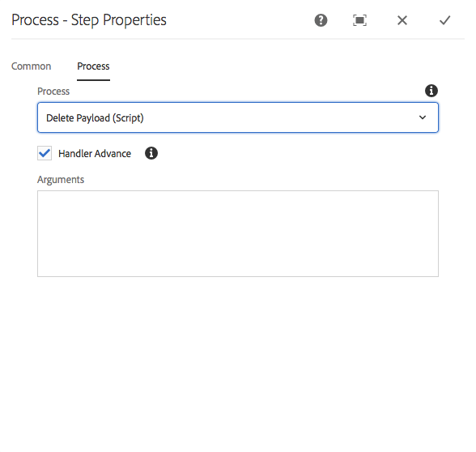Viewport: 476px width, 452px height.
Task: Cancel the dialog with the X icon
Action: 402,21
